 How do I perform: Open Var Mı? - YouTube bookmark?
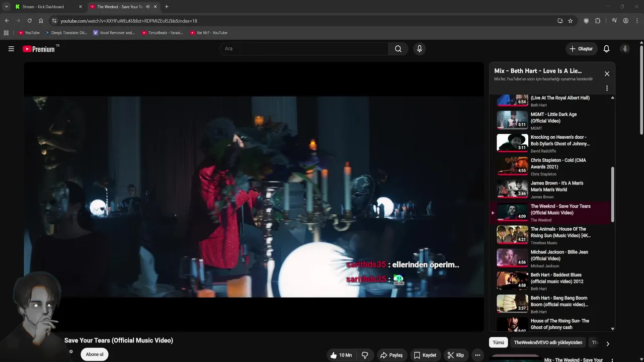208,33
